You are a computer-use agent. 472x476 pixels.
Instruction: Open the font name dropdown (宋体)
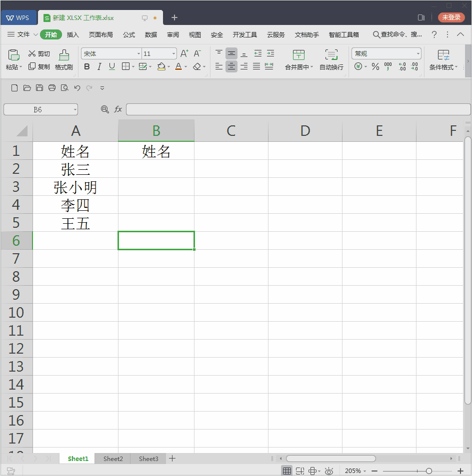click(138, 54)
